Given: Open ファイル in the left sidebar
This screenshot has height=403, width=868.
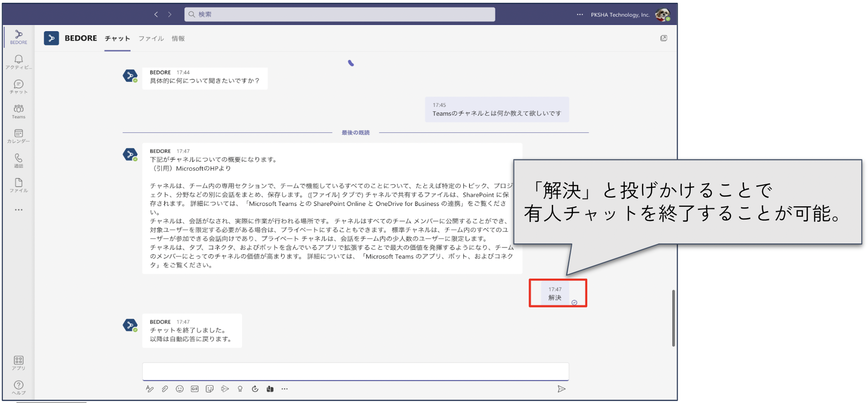Looking at the screenshot, I should click(x=19, y=185).
